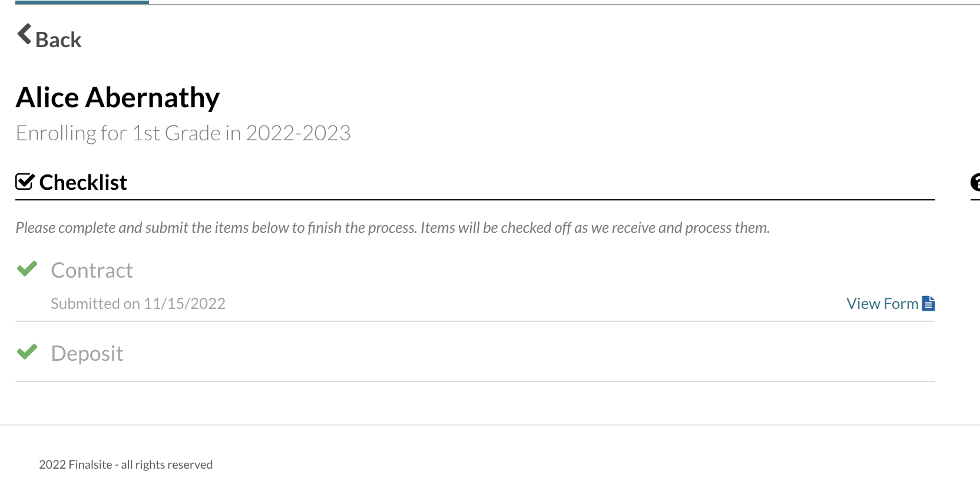Viewport: 980px width, 494px height.
Task: Click the blue document icon beside View Form
Action: [929, 304]
